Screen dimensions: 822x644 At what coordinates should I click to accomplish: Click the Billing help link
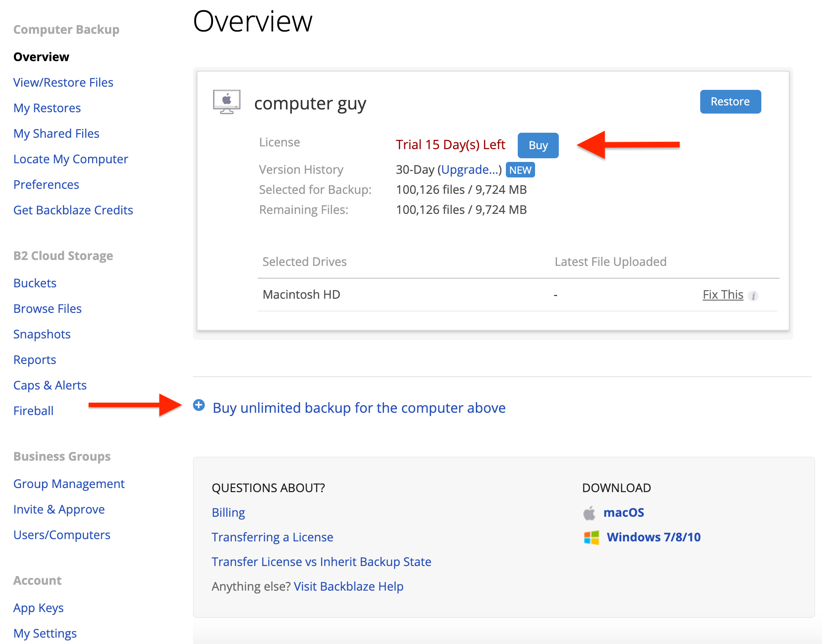pyautogui.click(x=229, y=513)
